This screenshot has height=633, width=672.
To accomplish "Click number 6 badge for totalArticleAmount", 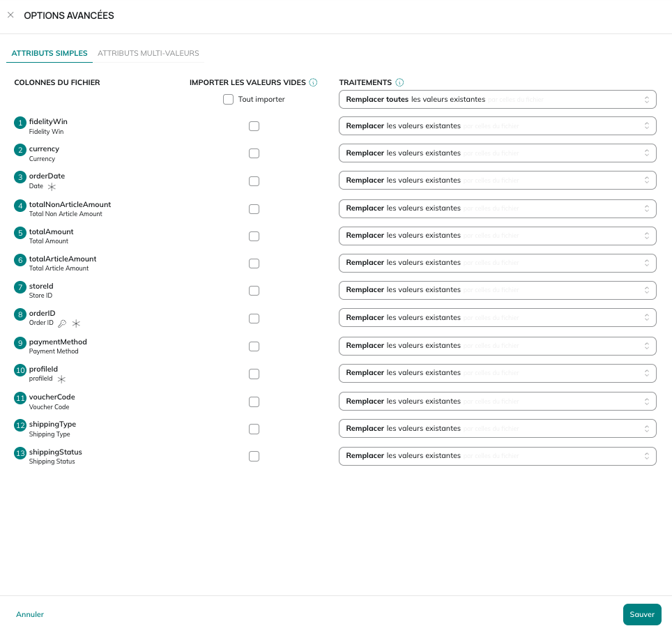I will (20, 260).
